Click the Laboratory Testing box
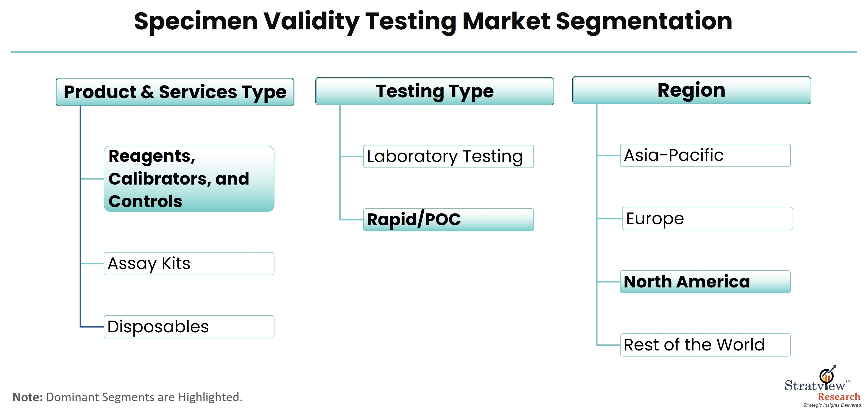868x414 pixels. pyautogui.click(x=449, y=156)
